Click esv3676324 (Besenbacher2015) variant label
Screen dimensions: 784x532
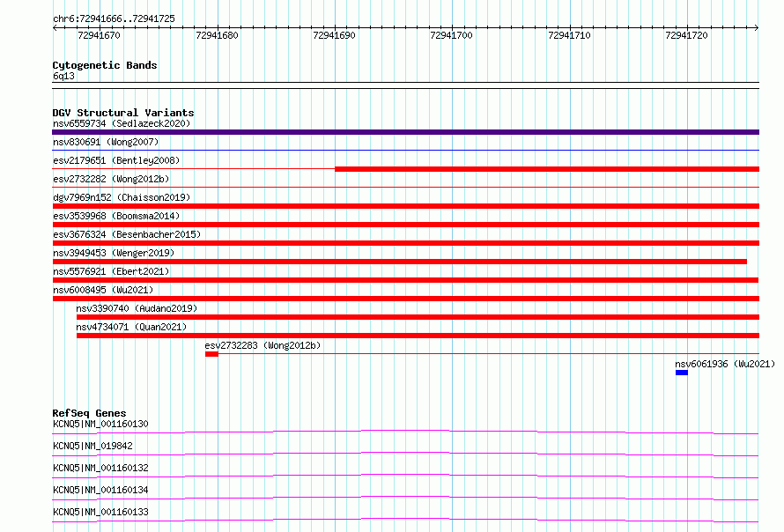[x=127, y=234]
